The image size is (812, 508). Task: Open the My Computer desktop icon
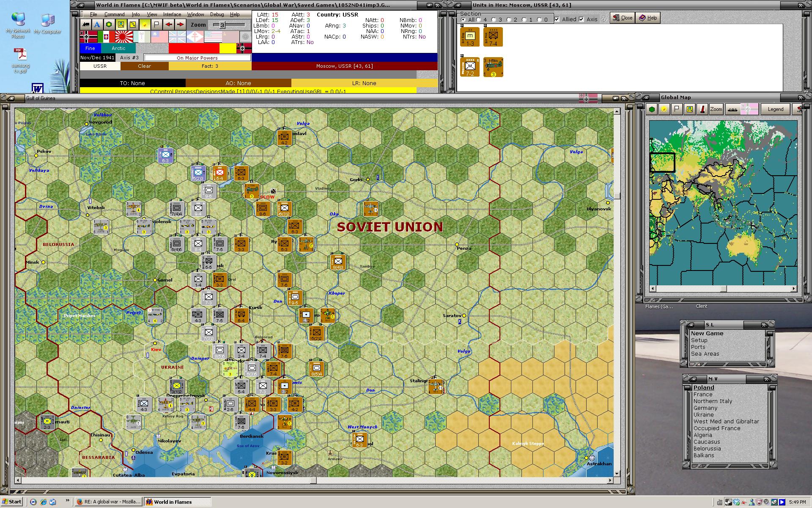(47, 24)
